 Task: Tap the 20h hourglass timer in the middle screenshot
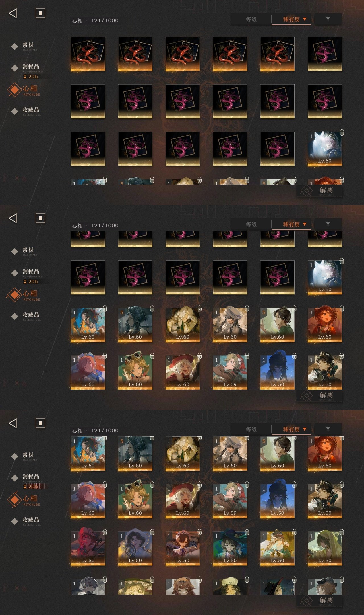click(31, 282)
